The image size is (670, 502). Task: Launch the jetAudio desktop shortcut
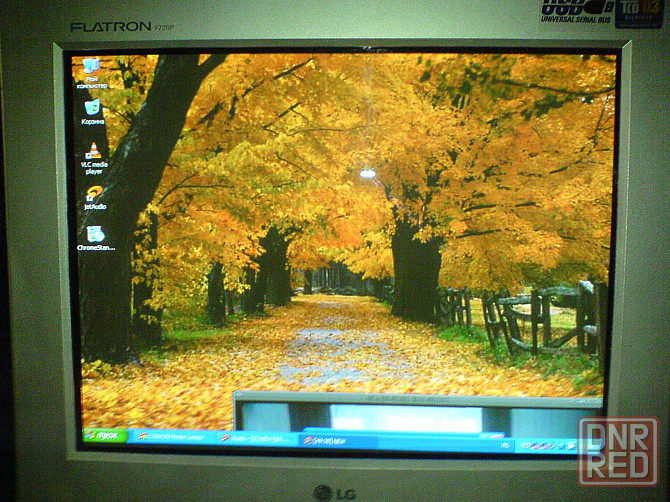[95, 198]
